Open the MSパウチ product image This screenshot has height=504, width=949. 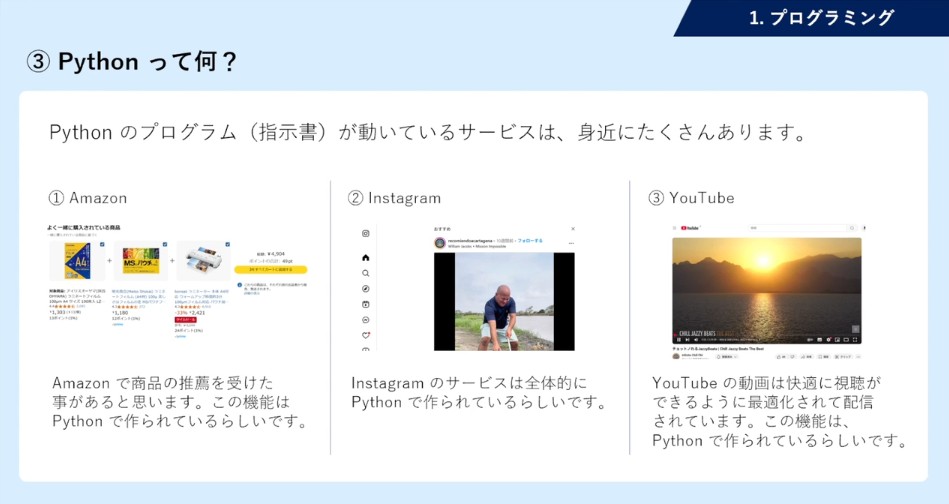(x=140, y=261)
